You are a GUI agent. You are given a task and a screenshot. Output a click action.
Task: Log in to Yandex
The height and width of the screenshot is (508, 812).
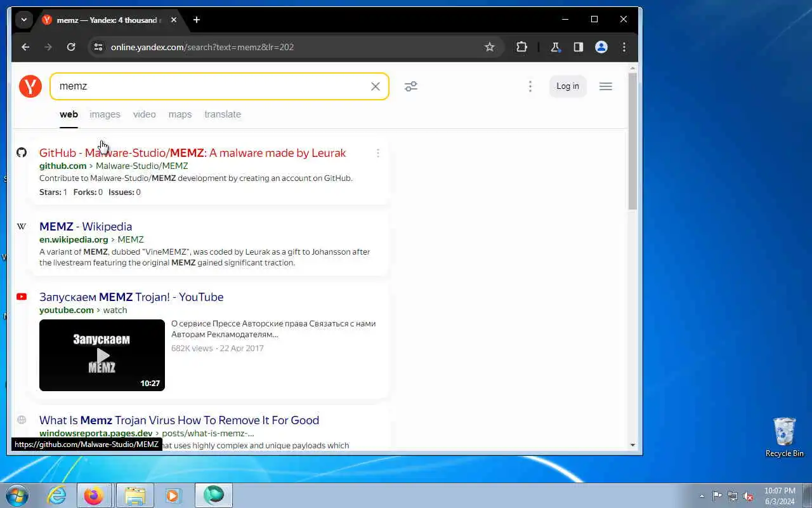(x=568, y=86)
